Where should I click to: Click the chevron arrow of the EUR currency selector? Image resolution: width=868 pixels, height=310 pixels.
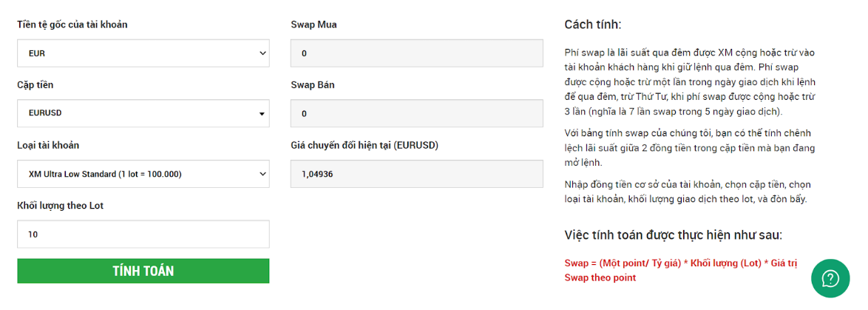(262, 54)
